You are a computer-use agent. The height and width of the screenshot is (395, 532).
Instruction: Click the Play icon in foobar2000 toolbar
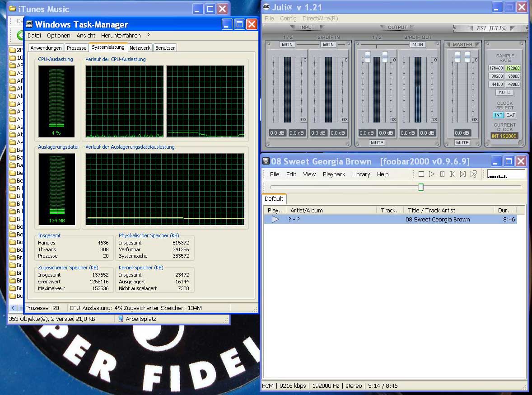click(x=432, y=174)
